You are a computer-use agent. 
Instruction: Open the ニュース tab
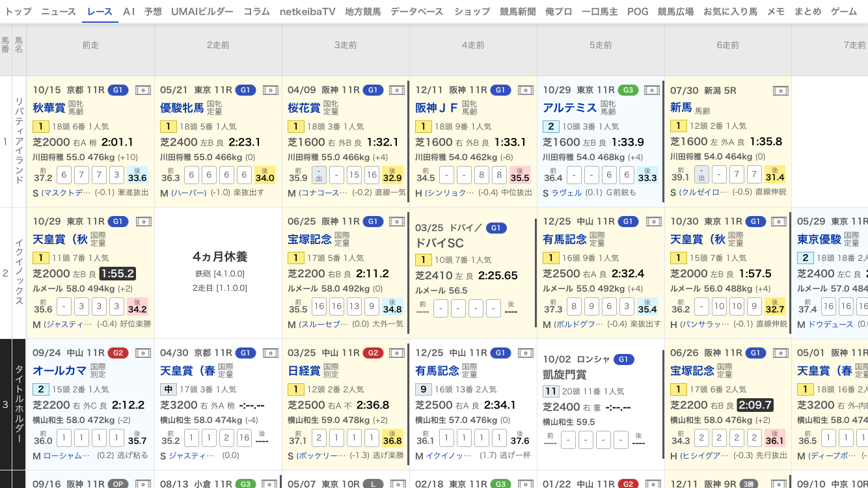pyautogui.click(x=59, y=12)
